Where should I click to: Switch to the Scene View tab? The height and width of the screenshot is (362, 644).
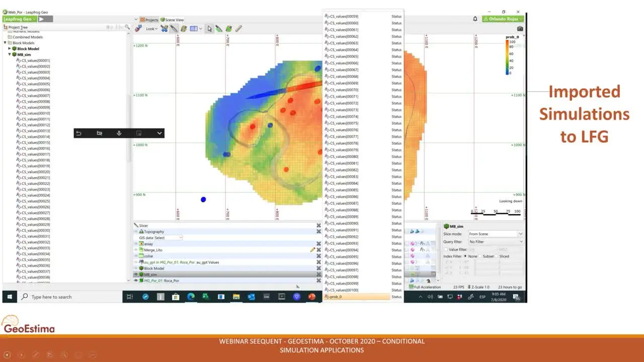pyautogui.click(x=172, y=20)
